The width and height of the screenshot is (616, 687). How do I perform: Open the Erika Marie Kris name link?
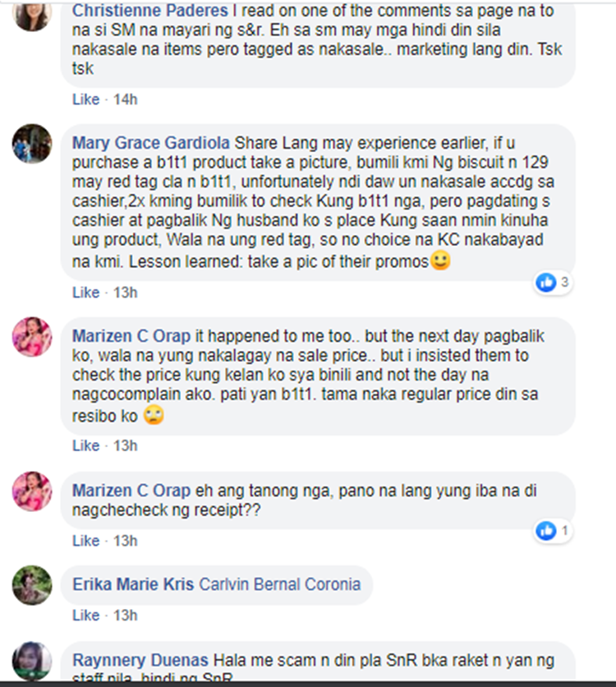(133, 584)
